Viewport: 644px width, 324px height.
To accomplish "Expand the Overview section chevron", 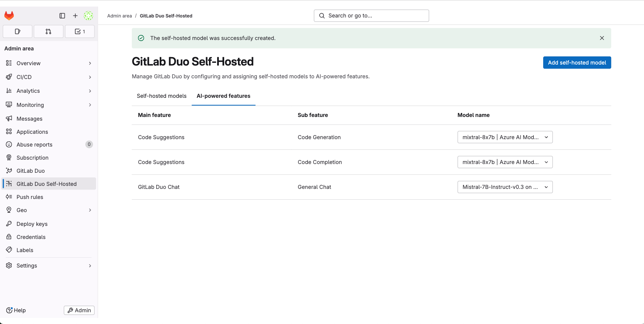I will [90, 63].
